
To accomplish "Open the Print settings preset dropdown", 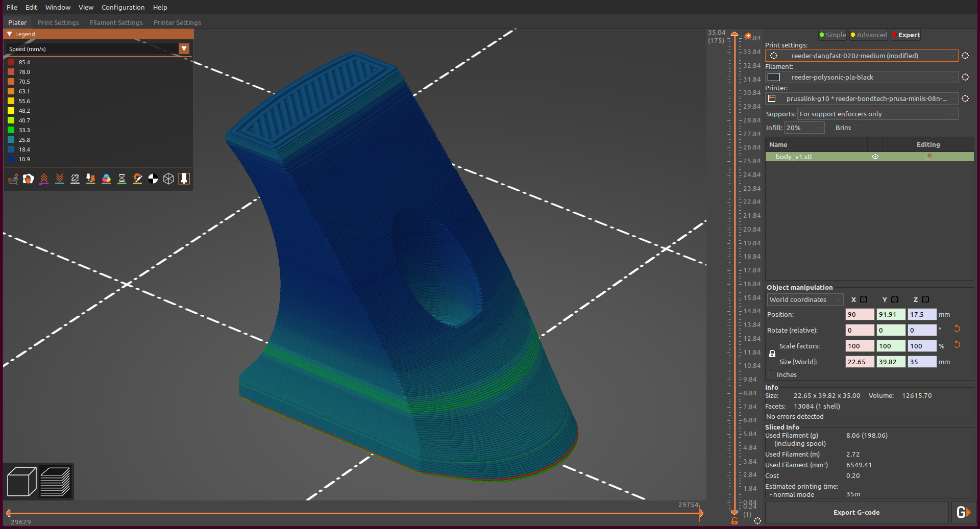I will click(862, 56).
